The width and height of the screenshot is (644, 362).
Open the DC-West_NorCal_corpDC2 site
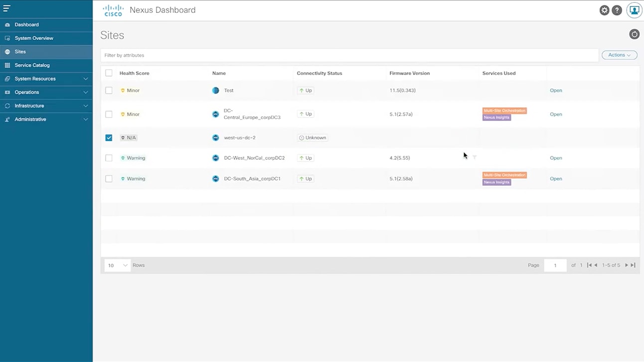point(556,158)
